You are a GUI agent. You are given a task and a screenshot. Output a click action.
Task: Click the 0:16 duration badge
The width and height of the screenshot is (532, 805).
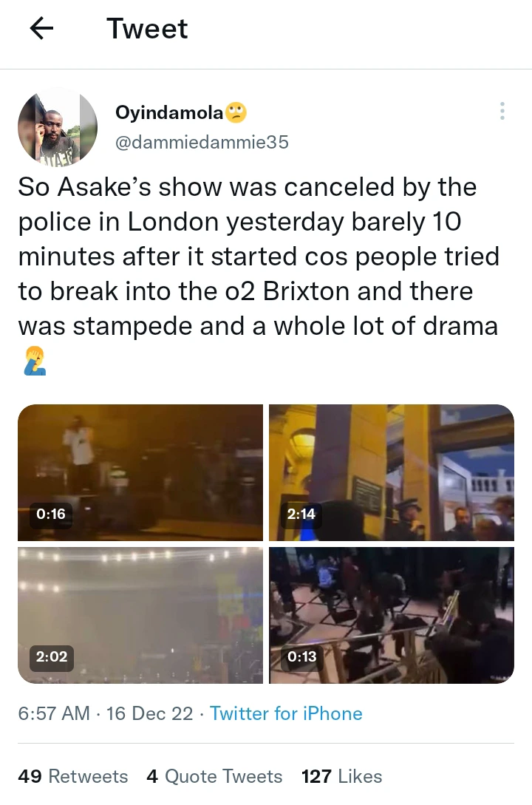point(51,514)
